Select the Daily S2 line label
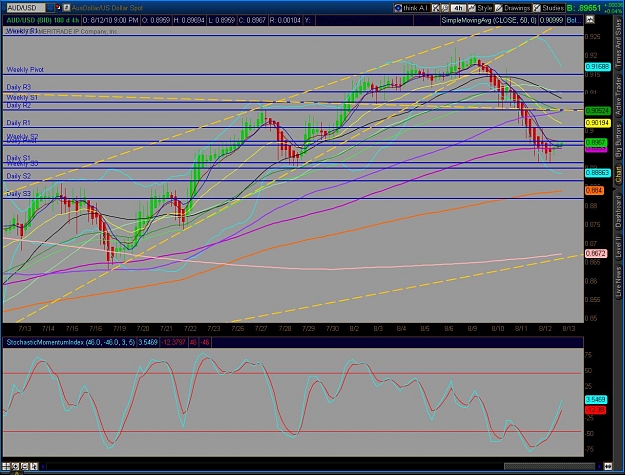Image resolution: width=625 pixels, height=475 pixels. pos(18,176)
